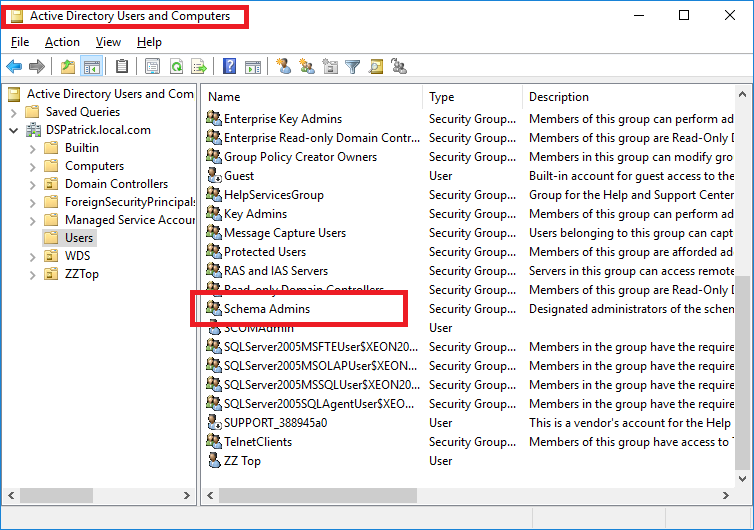754x530 pixels.
Task: Select RAS and IAS Servers in the list
Action: click(x=276, y=271)
